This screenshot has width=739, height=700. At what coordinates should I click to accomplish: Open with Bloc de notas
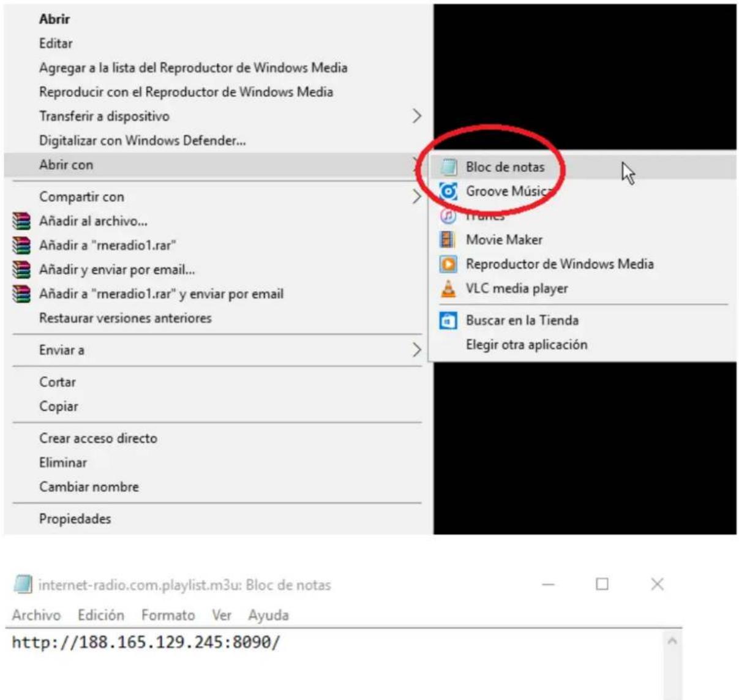pos(505,167)
